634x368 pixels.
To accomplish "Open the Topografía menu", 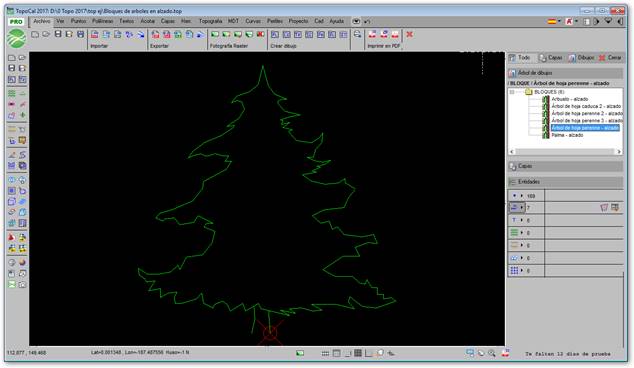I will point(210,21).
